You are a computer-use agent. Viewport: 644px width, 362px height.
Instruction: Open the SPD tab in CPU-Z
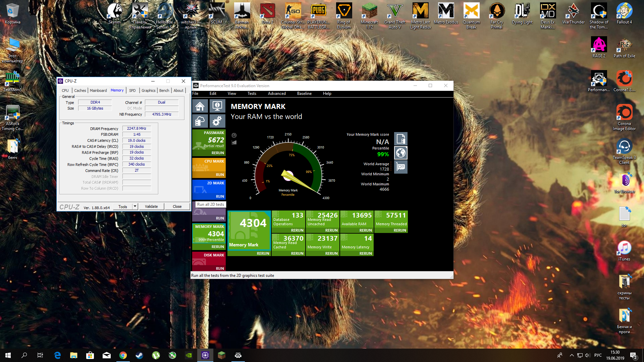point(132,90)
